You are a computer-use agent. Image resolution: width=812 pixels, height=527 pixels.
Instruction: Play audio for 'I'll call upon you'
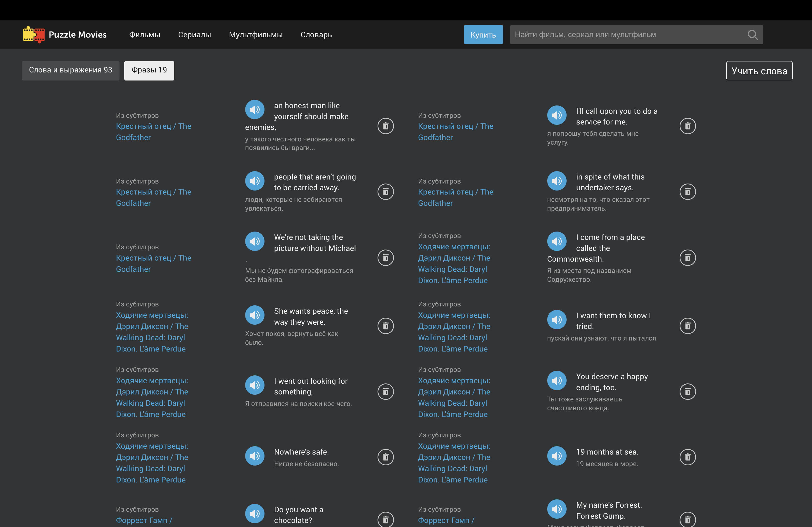click(556, 115)
